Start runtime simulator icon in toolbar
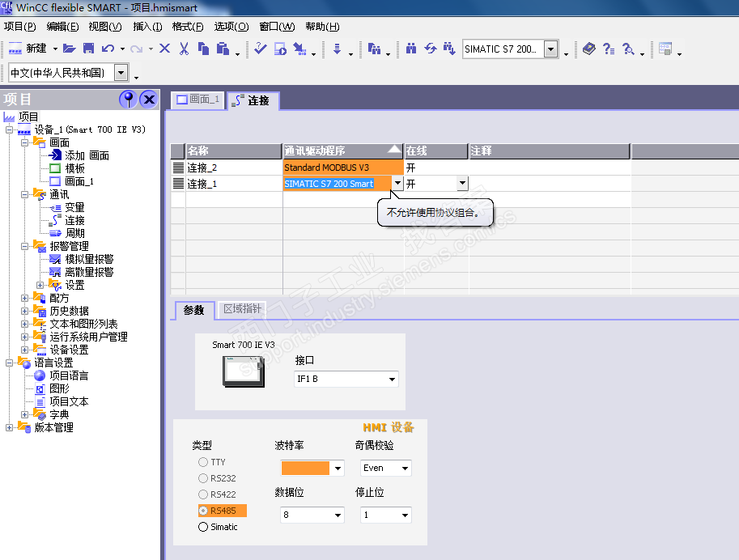Viewport: 739px width, 560px height. [280, 49]
